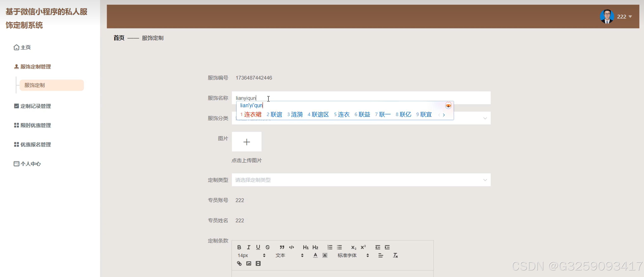644x277 pixels.
Task: Insert a code block
Action: tap(291, 247)
